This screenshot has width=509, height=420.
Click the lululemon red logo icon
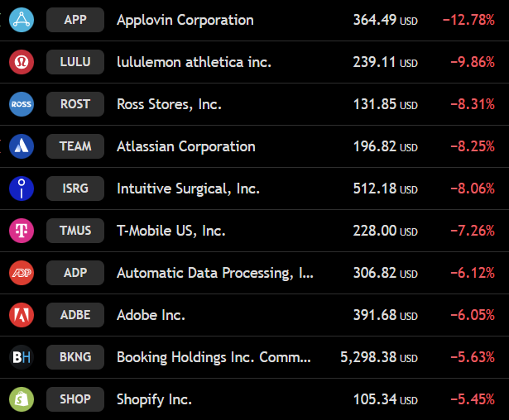click(22, 62)
